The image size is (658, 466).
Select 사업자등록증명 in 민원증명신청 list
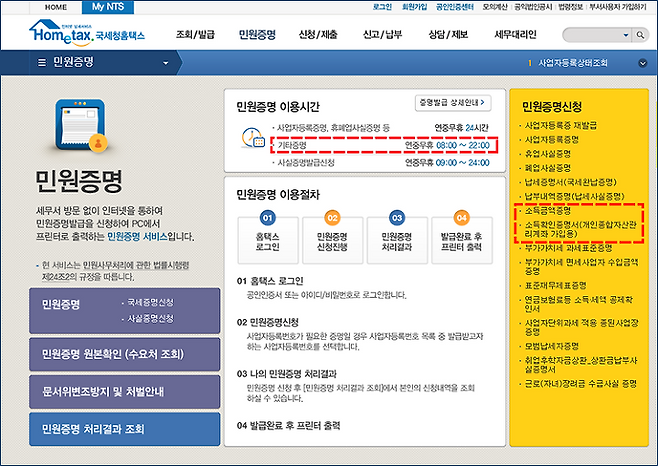pyautogui.click(x=559, y=139)
